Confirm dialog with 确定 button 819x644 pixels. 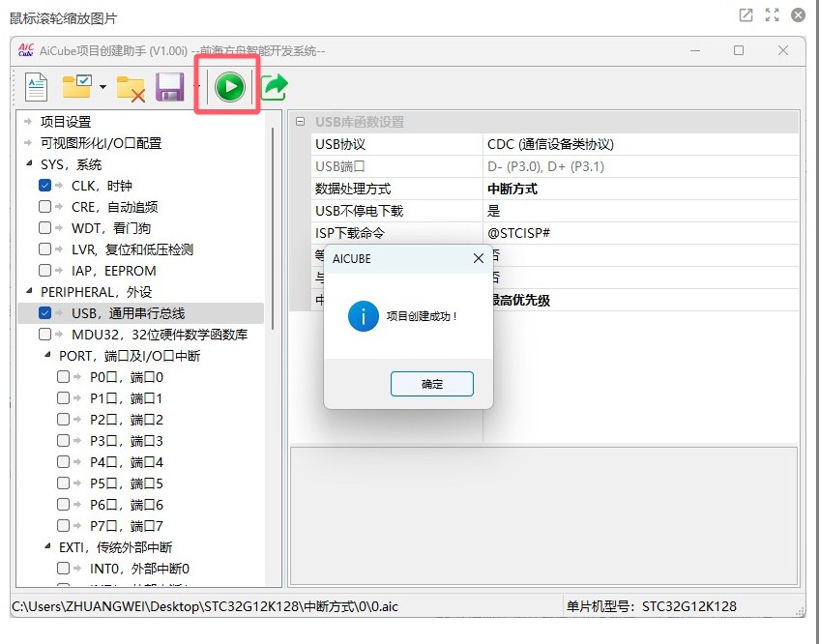[431, 384]
